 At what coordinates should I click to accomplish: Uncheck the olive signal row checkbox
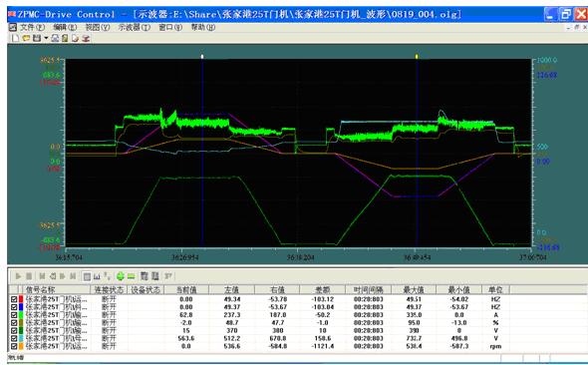14,323
